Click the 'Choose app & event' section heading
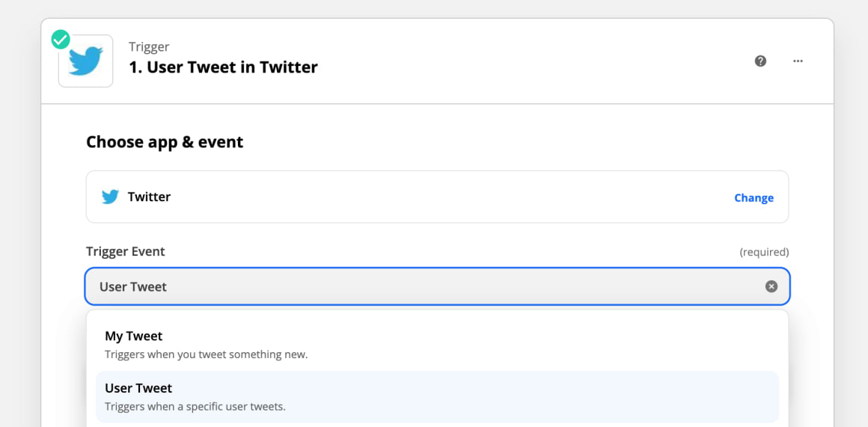This screenshot has width=868, height=427. coord(165,142)
